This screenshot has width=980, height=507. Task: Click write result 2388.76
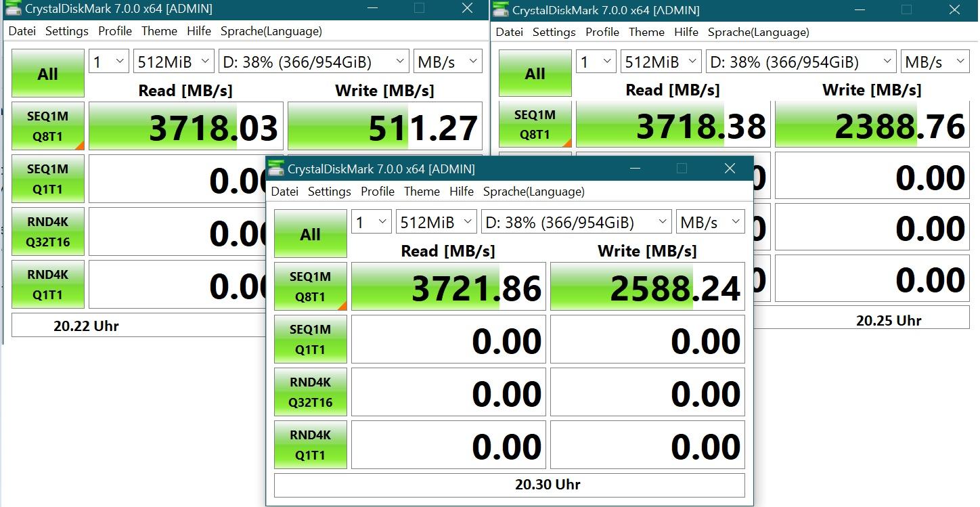872,125
